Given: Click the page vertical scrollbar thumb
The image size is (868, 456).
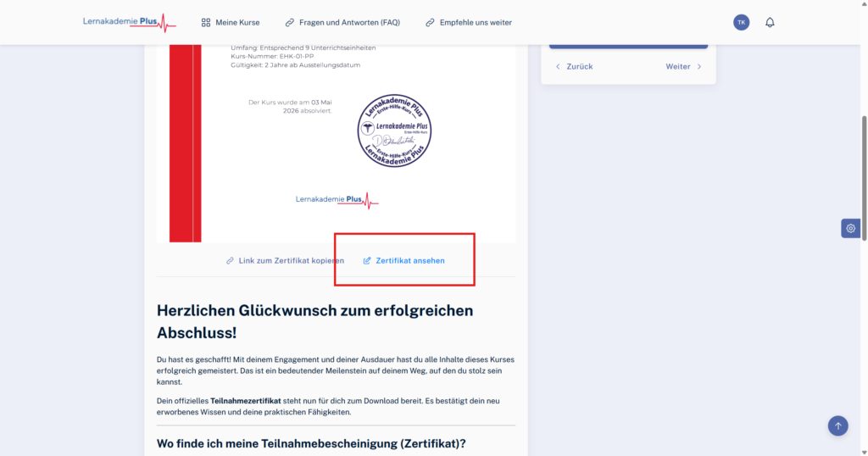Looking at the screenshot, I should pyautogui.click(x=864, y=178).
